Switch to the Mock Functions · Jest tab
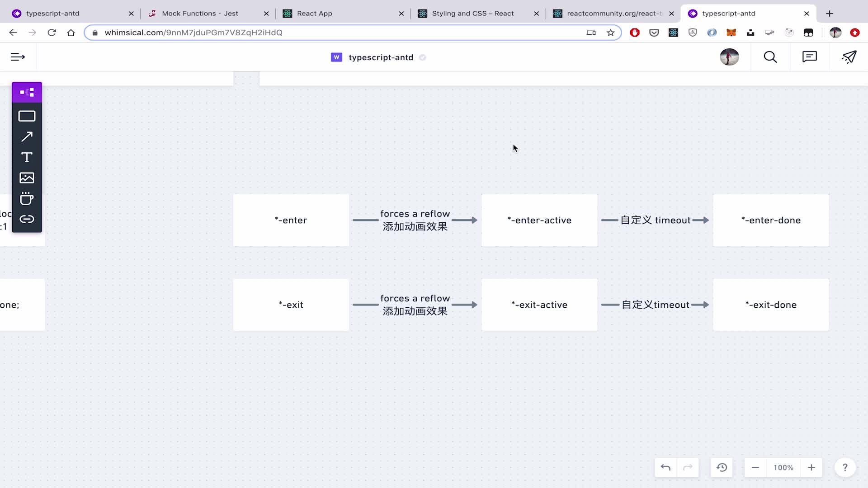Screen dimensions: 868x488 tap(199, 14)
